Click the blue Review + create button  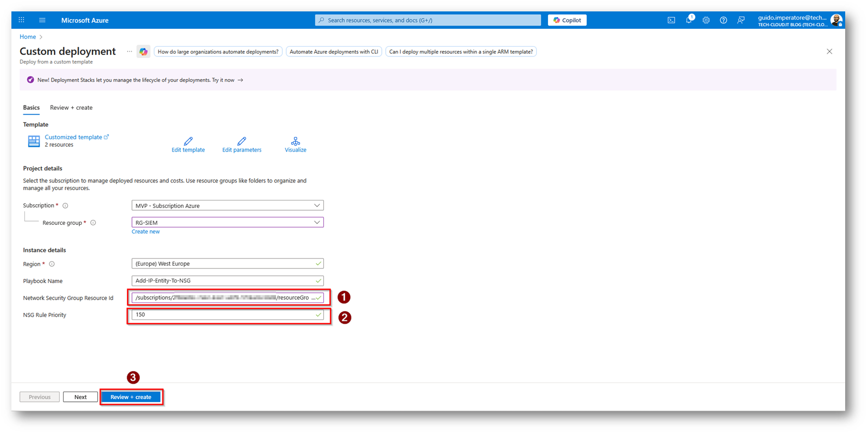[131, 397]
